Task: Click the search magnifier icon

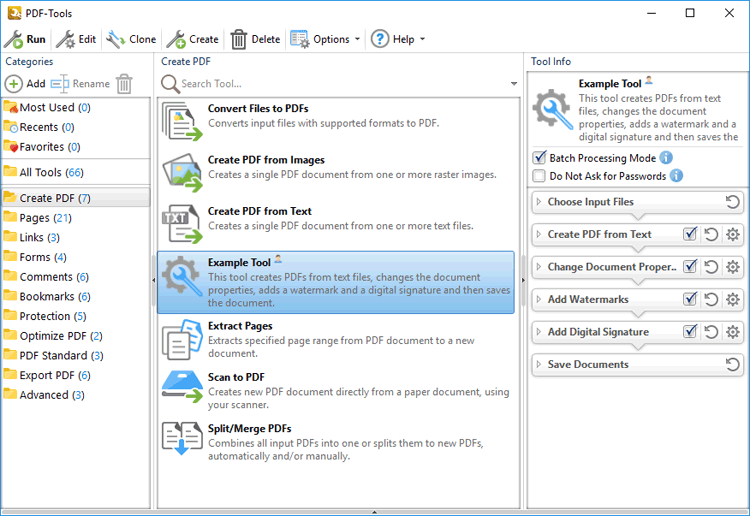Action: click(x=170, y=84)
